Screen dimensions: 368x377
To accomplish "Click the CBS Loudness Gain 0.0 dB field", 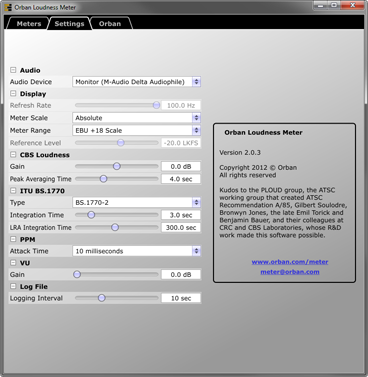I will coord(181,166).
